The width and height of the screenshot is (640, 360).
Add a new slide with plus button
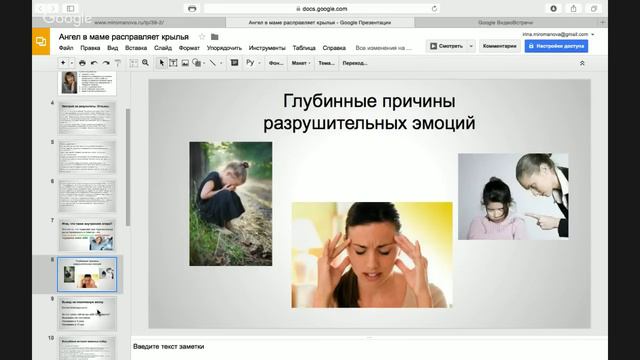63,63
